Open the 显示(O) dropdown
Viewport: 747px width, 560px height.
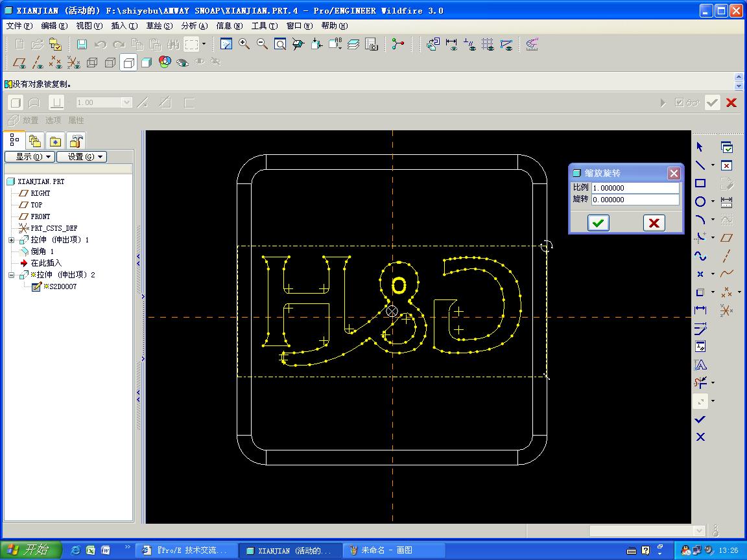coord(30,157)
